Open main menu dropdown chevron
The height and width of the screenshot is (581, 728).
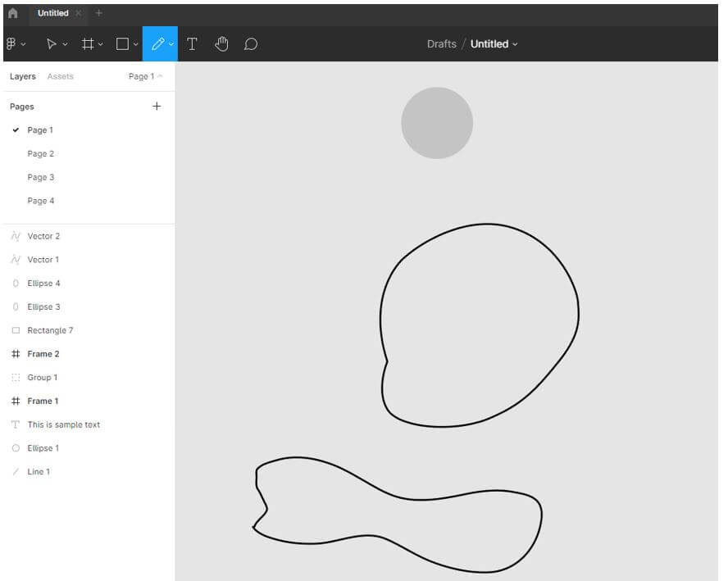(23, 44)
